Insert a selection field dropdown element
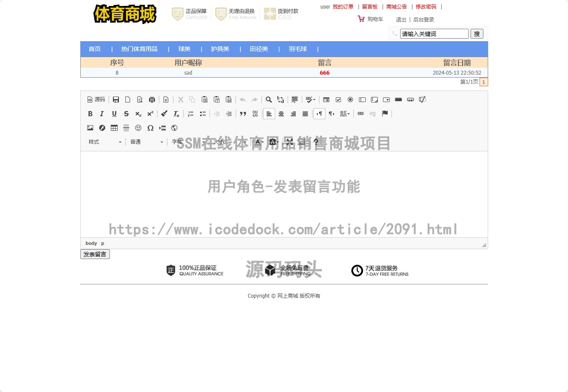The image size is (568, 392). click(386, 100)
